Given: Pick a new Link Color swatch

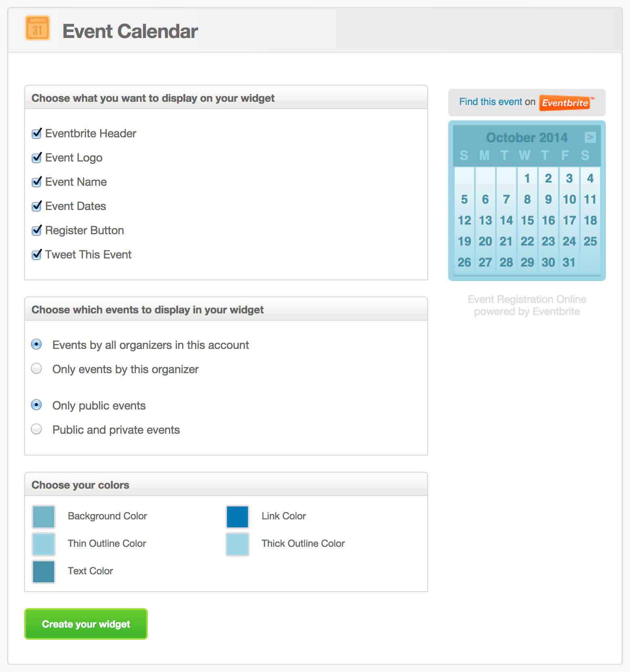Looking at the screenshot, I should point(237,517).
